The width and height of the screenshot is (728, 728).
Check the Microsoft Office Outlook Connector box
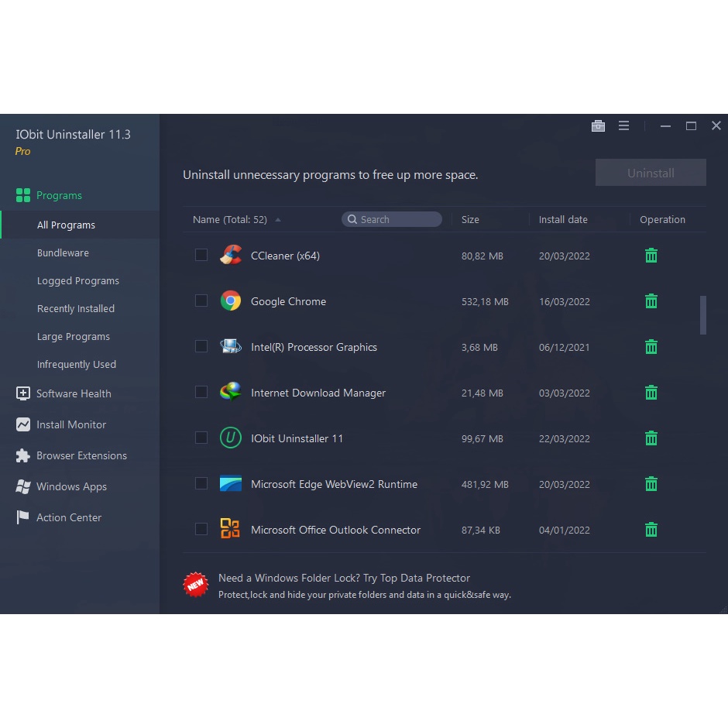click(x=201, y=529)
